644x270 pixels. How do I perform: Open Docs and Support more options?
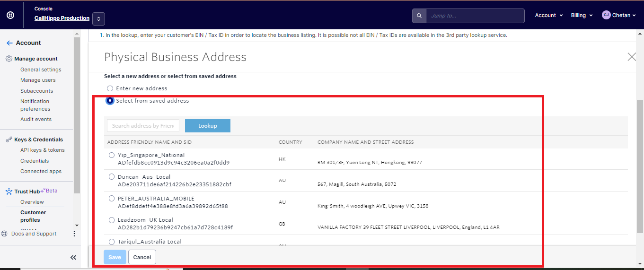74,234
